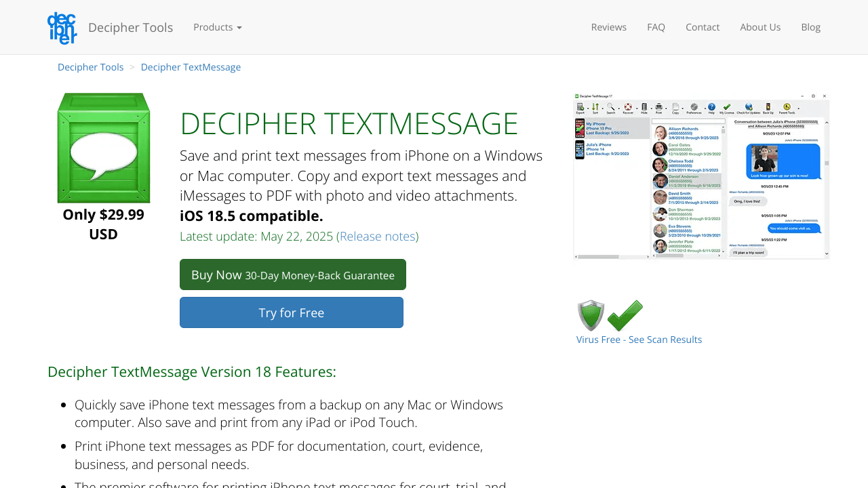Click Decipher Tools breadcrumb link
The image size is (868, 488).
91,67
